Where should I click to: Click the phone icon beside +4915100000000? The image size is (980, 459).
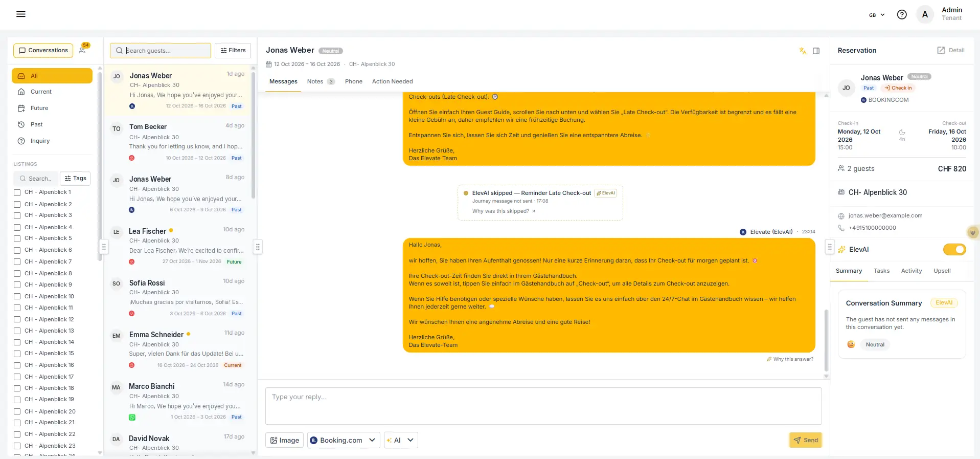[841, 228]
